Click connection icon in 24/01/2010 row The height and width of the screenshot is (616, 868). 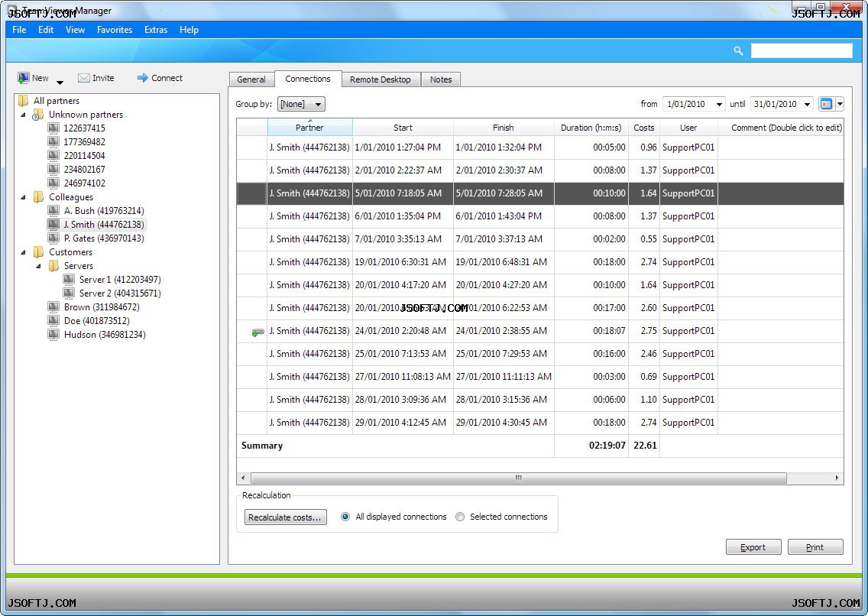pyautogui.click(x=257, y=332)
